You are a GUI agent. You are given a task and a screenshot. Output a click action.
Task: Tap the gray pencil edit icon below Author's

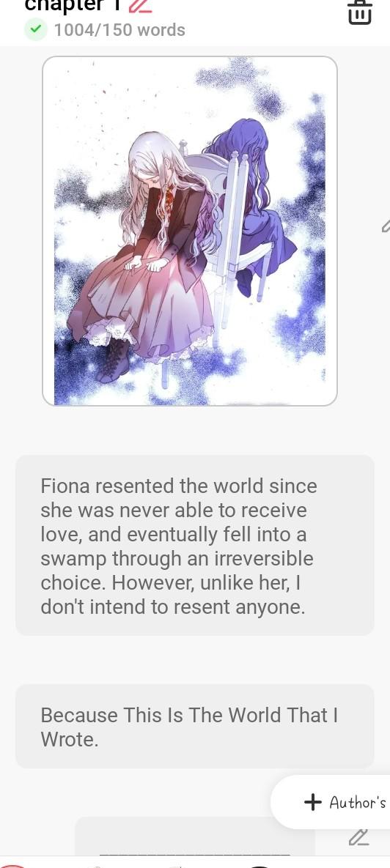coord(359,837)
